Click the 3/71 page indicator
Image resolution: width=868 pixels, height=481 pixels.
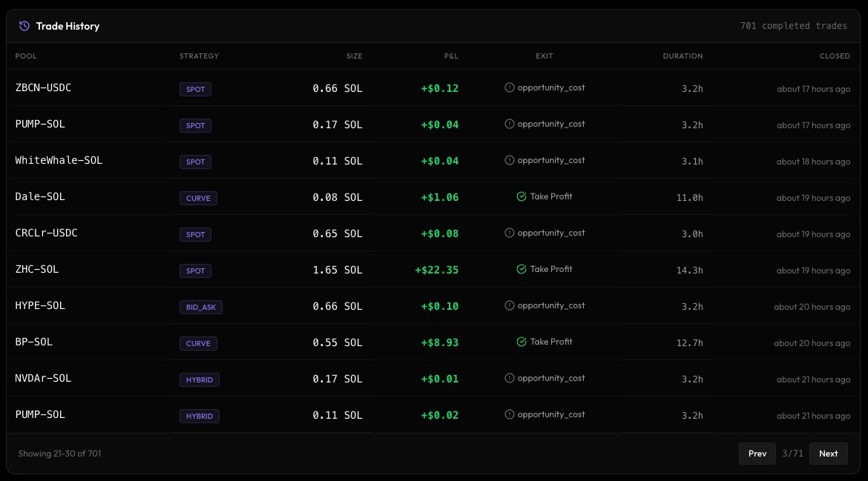pyautogui.click(x=793, y=454)
